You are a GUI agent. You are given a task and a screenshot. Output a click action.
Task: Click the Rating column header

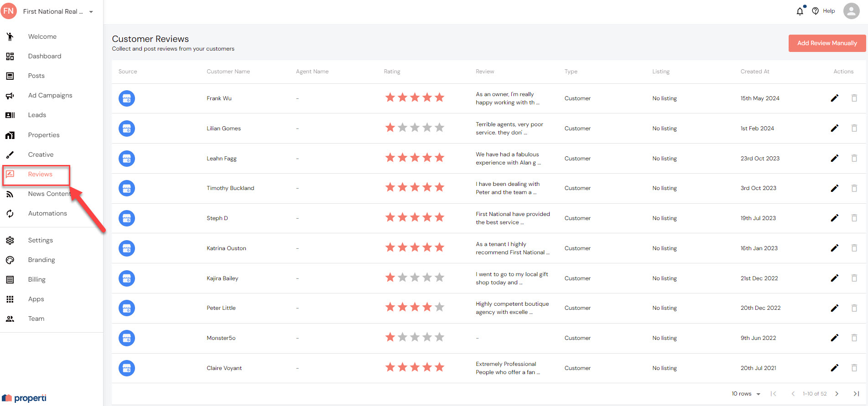[392, 72]
